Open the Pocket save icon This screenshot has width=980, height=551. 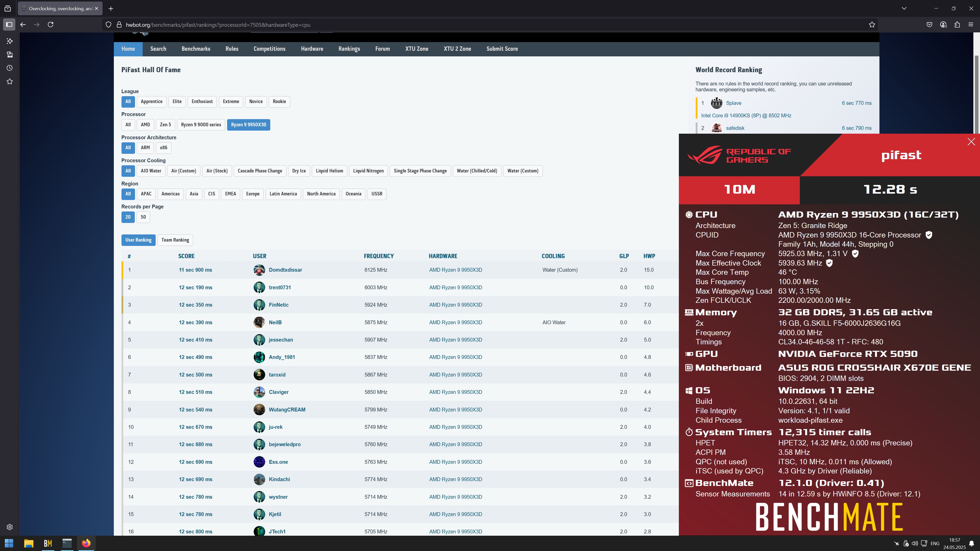tap(929, 25)
